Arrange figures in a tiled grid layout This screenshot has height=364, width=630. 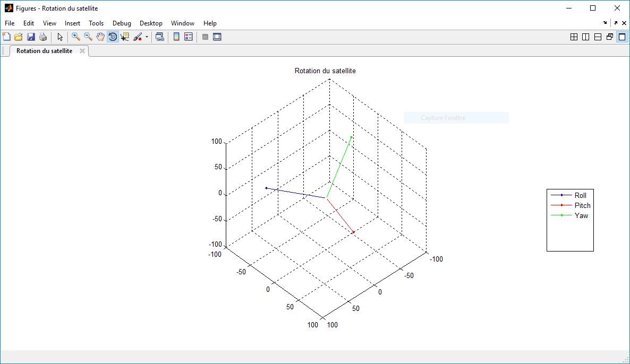pyautogui.click(x=574, y=37)
